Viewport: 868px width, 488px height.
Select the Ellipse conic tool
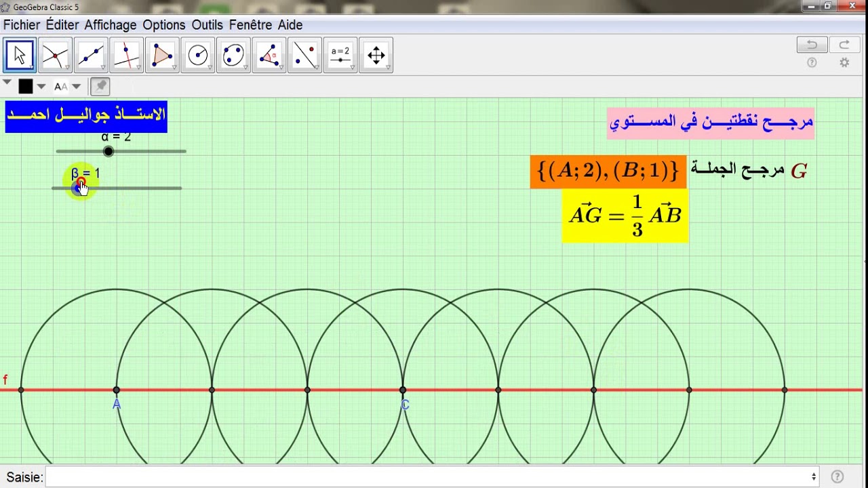point(233,55)
